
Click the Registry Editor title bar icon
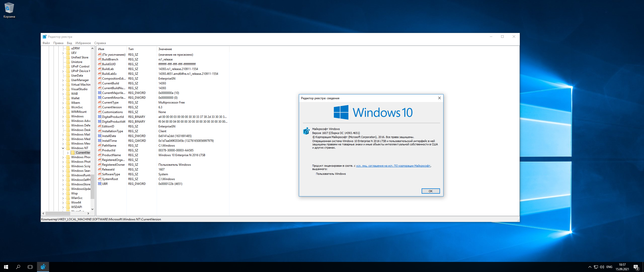45,37
